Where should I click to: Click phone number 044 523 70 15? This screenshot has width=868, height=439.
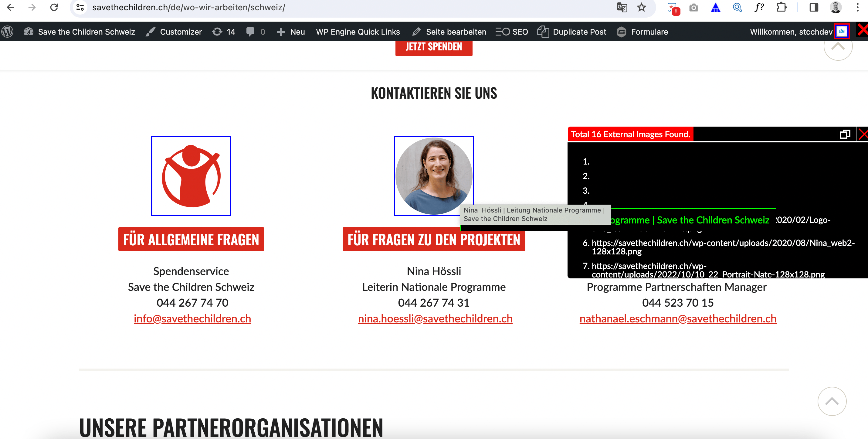(x=678, y=302)
